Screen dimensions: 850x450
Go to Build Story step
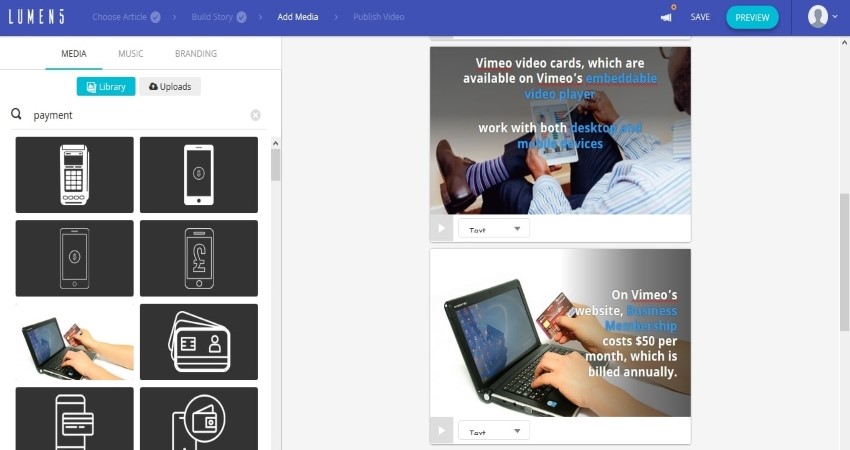pos(218,17)
